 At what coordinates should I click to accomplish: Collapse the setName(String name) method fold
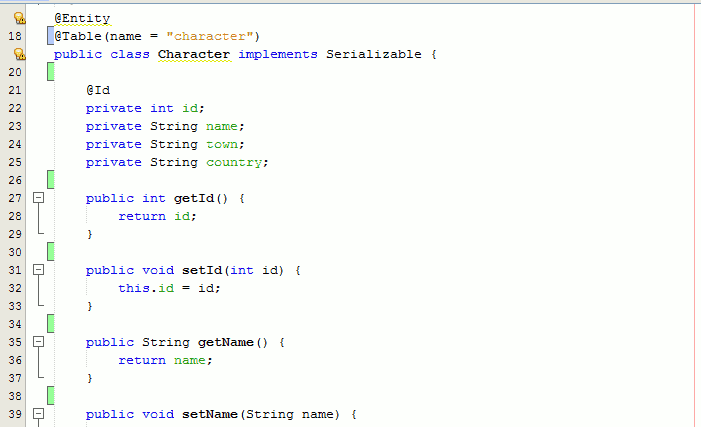pos(39,414)
